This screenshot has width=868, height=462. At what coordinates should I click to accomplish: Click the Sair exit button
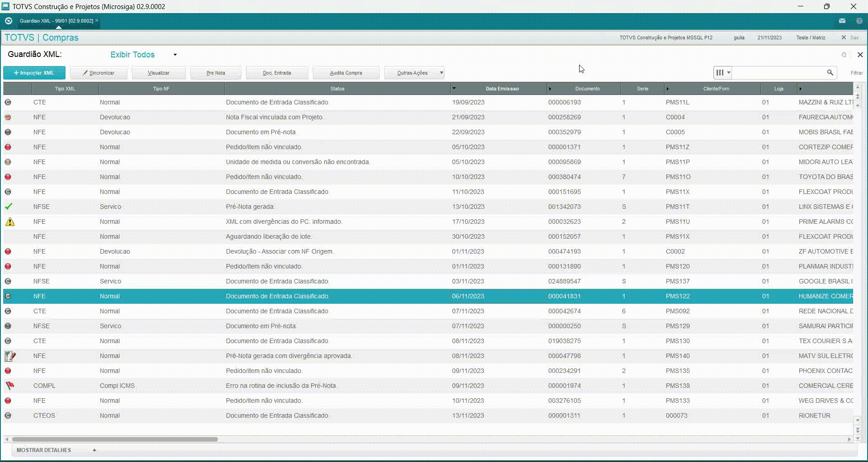[850, 38]
